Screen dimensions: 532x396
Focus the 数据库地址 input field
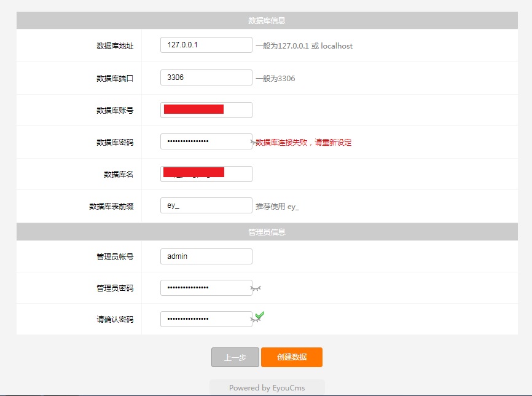pos(206,45)
